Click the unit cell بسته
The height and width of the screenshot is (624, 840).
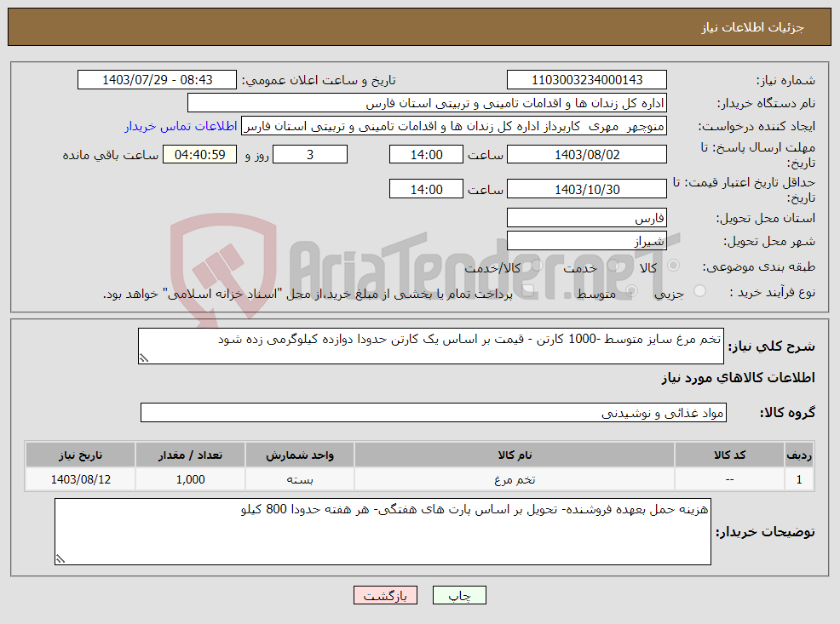click(x=300, y=479)
